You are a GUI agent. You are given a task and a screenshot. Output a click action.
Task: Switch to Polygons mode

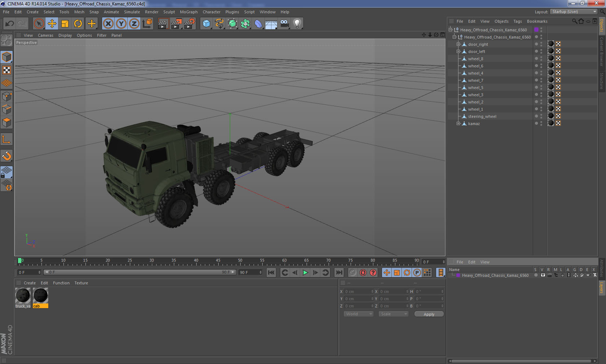pos(7,123)
